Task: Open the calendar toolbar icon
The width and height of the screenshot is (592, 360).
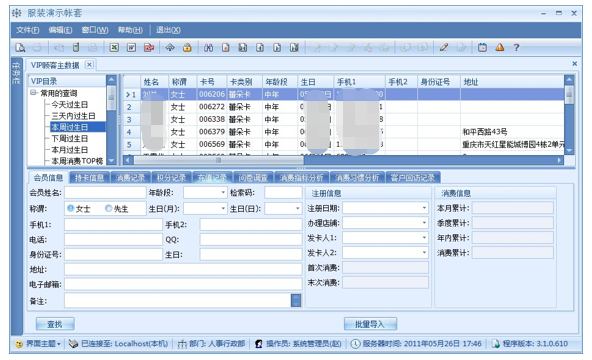Action: pos(482,48)
